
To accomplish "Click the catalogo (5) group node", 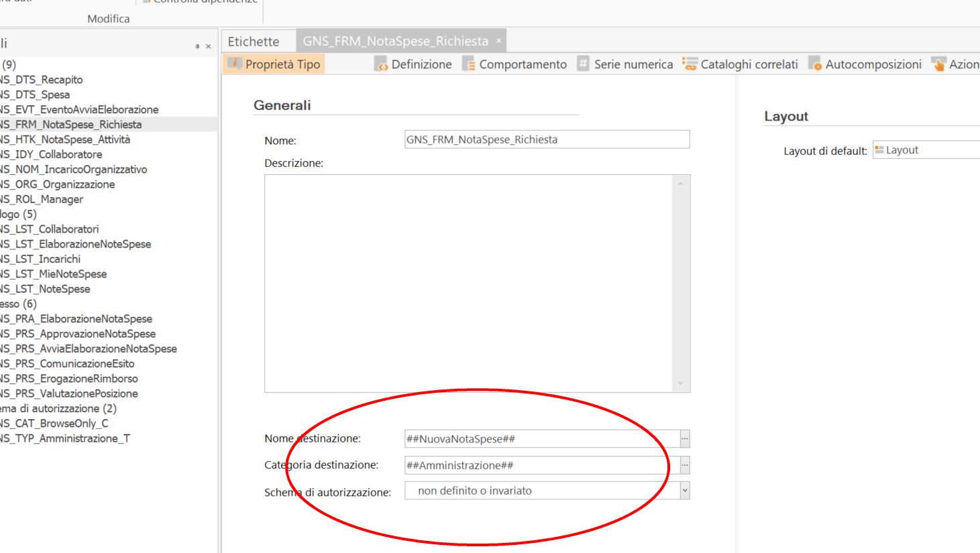I will [18, 214].
